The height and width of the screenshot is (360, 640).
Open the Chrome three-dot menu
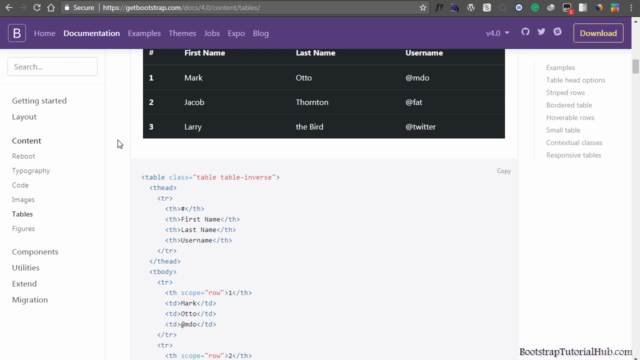tap(631, 7)
